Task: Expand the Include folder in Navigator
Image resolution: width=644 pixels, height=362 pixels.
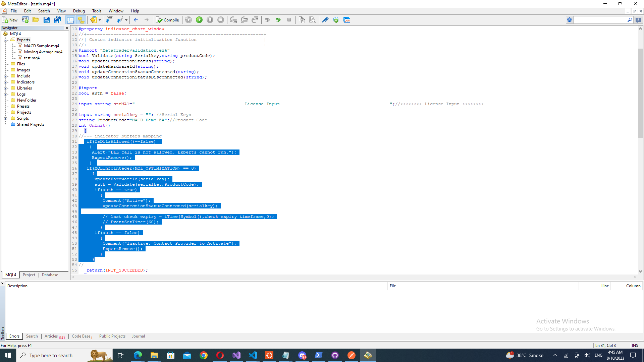Action: point(6,76)
